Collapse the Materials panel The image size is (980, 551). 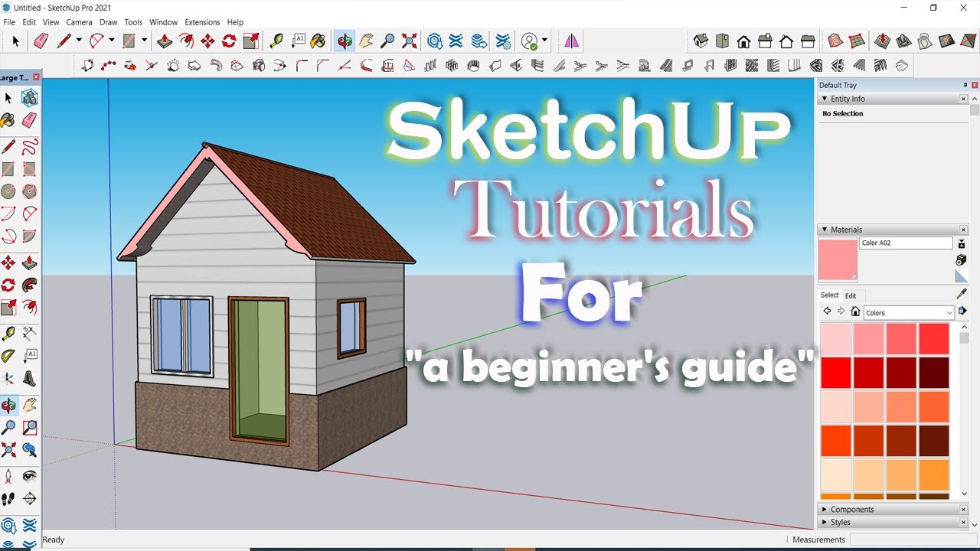click(x=825, y=230)
